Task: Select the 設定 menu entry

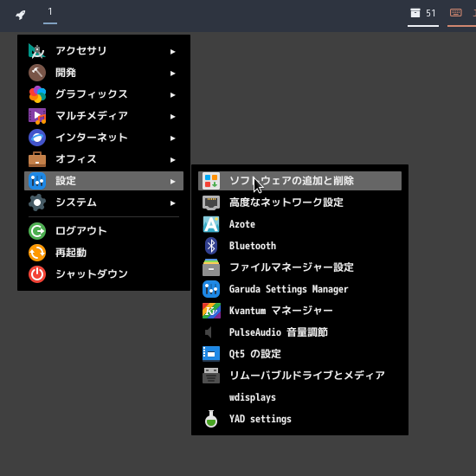Action: tap(104, 181)
